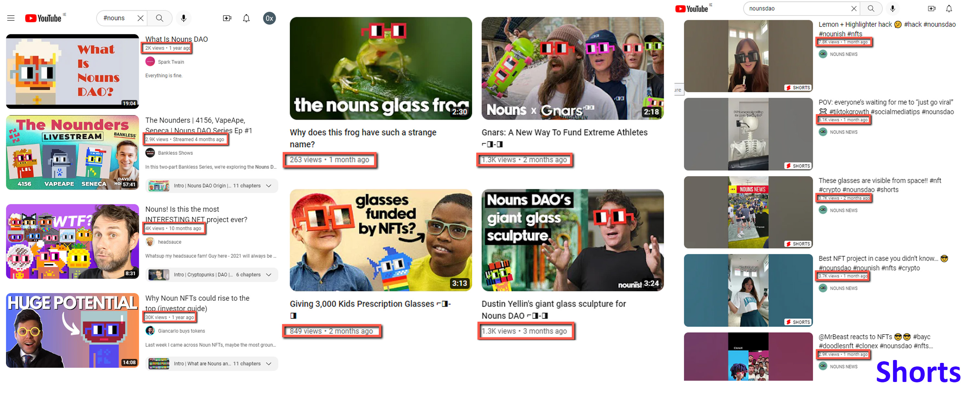Open What Is Nouns DAO video title
This screenshot has height=404, width=980.
(176, 39)
